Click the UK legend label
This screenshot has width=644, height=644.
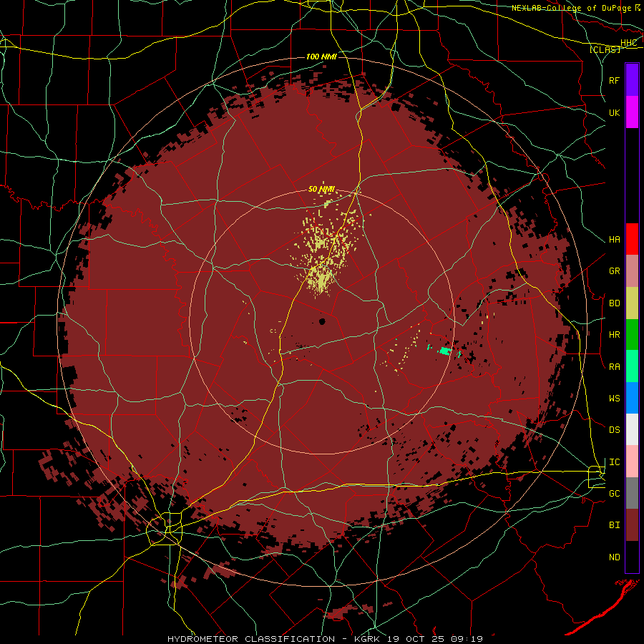[614, 112]
